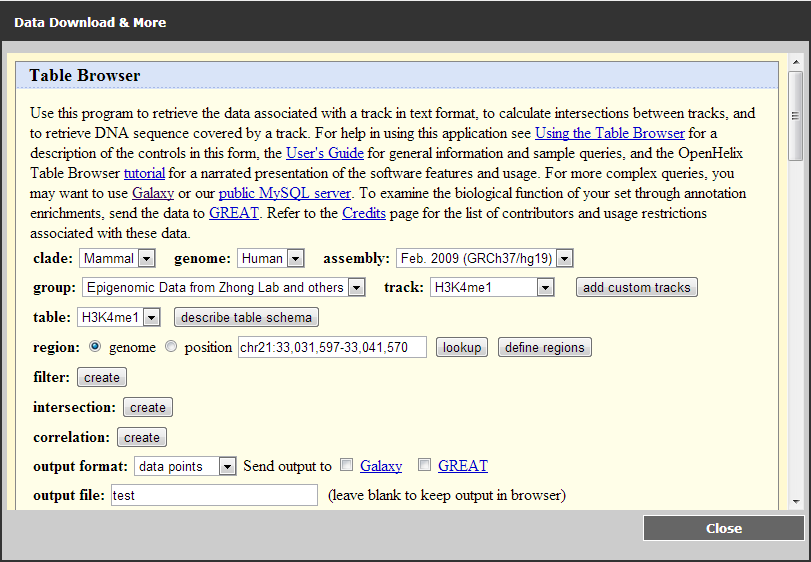Viewport: 811px width, 562px height.
Task: Click describe table schema button
Action: pyautogui.click(x=246, y=317)
